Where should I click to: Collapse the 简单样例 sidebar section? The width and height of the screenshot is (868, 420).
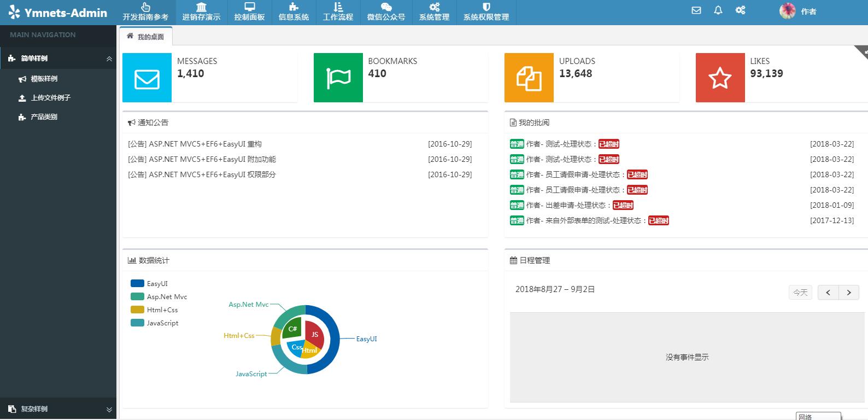(58, 59)
